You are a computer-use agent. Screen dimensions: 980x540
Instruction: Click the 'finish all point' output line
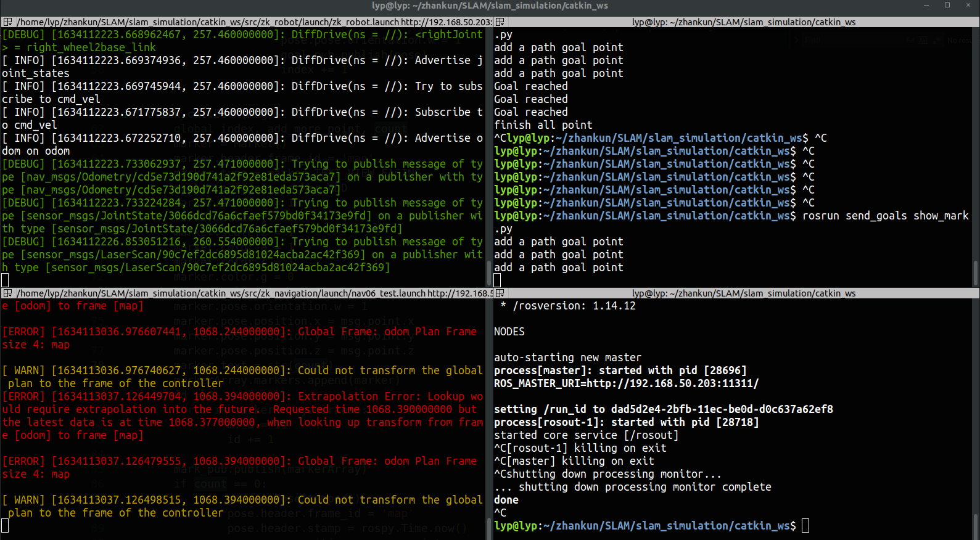pyautogui.click(x=543, y=125)
